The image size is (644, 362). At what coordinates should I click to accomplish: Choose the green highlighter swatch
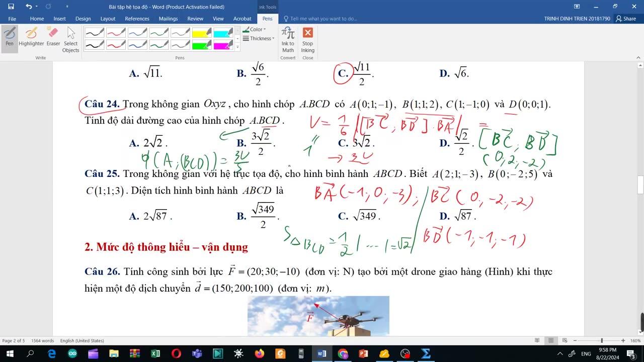click(202, 45)
